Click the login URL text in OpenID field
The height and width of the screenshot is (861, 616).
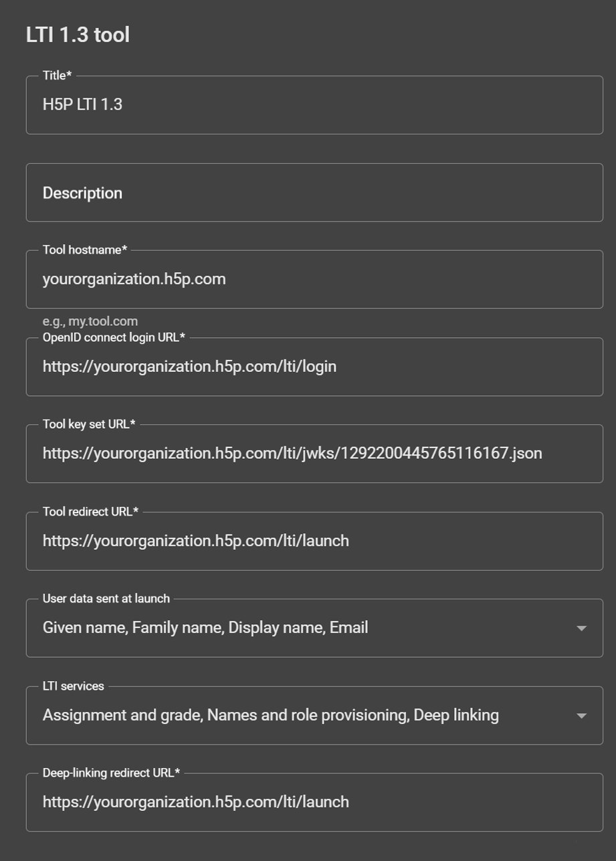coord(190,366)
